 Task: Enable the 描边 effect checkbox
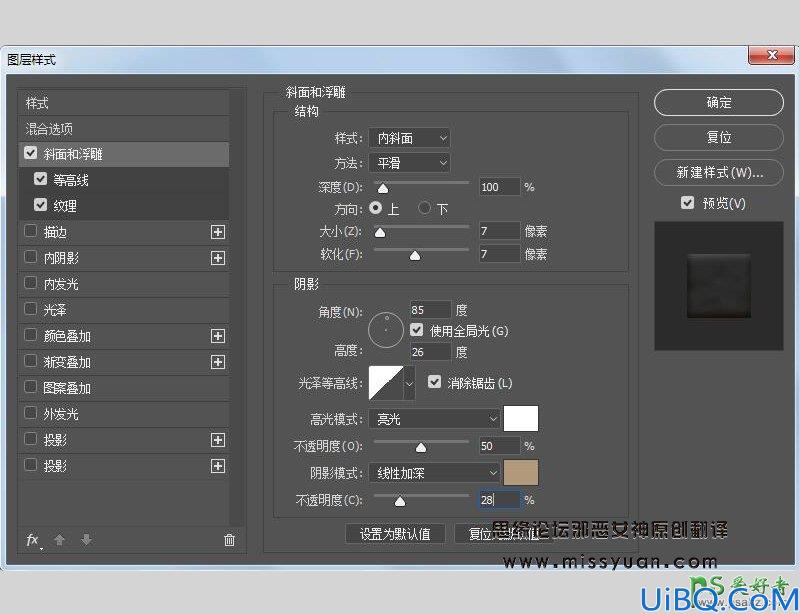[31, 231]
